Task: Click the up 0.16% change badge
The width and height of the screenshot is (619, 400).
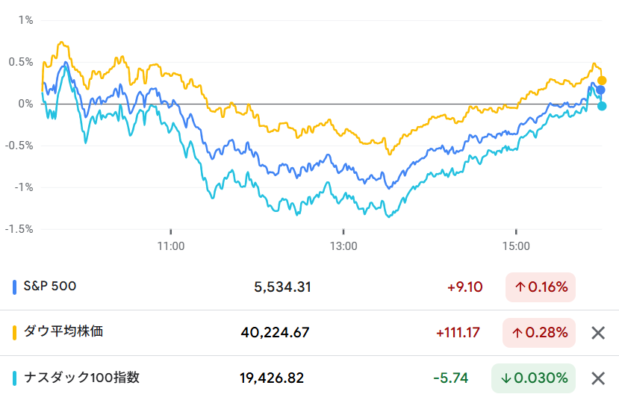Action: point(541,288)
